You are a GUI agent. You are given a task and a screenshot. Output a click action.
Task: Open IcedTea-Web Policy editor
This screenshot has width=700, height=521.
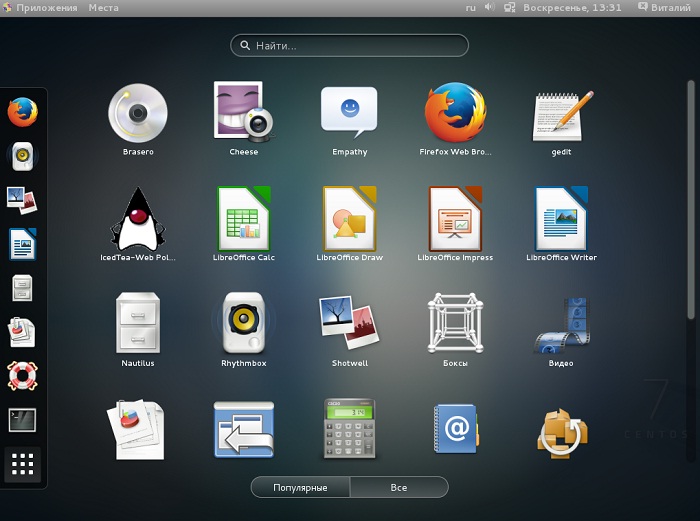[138, 219]
